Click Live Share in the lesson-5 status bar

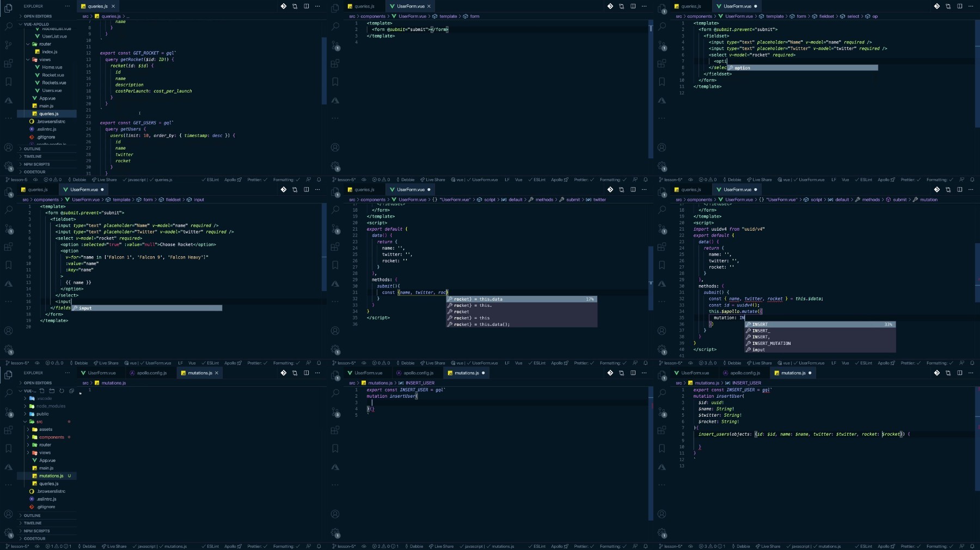click(x=105, y=180)
